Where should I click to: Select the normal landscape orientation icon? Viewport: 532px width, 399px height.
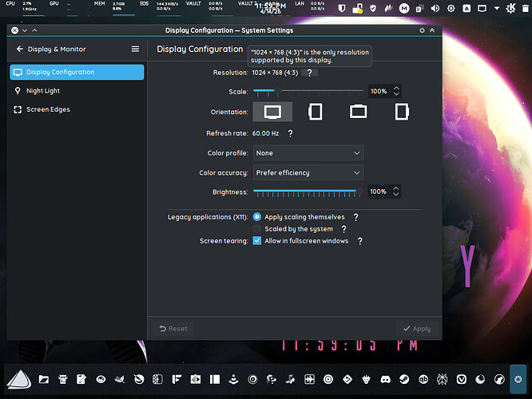pyautogui.click(x=272, y=112)
